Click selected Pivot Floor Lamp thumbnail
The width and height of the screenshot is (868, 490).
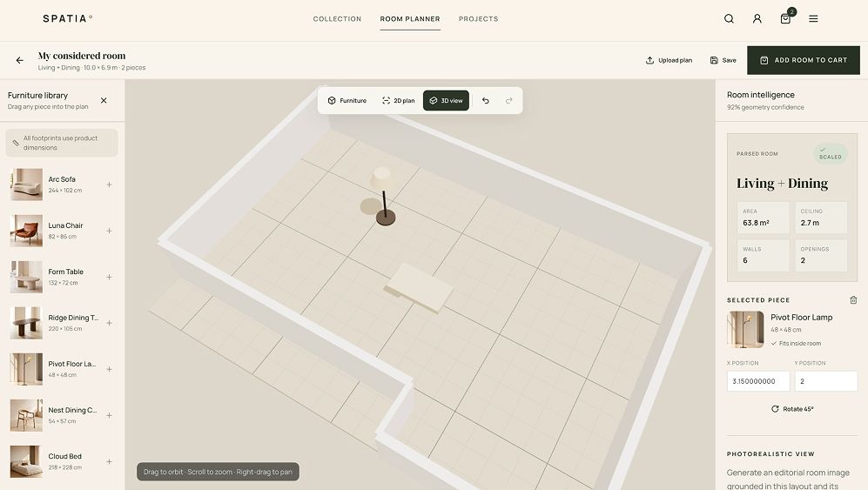pos(745,330)
